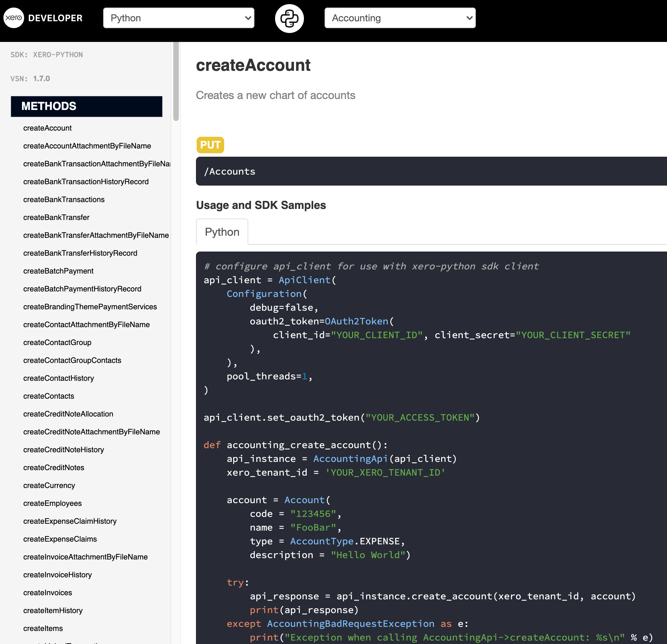Open createContactGroup method docs
This screenshot has width=667, height=644.
(57, 343)
